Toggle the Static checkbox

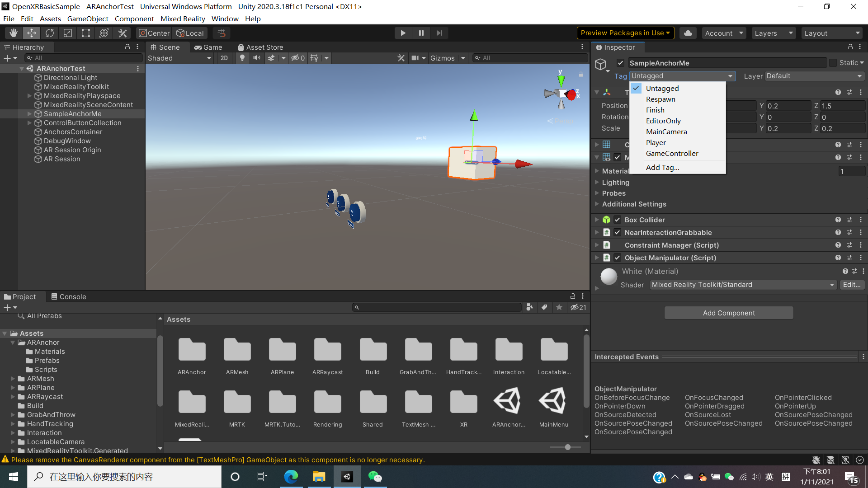click(x=833, y=63)
